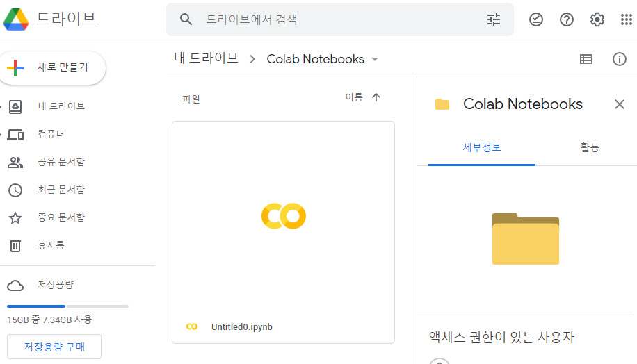Expand the 내 드라이브 tree arrow
637x364 pixels.
1,107
